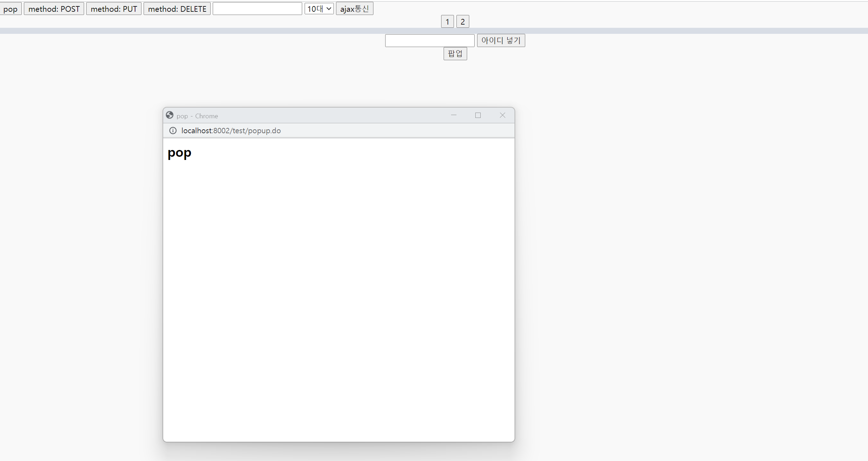This screenshot has width=868, height=461.
Task: Click the popup address bar URL
Action: pos(231,131)
